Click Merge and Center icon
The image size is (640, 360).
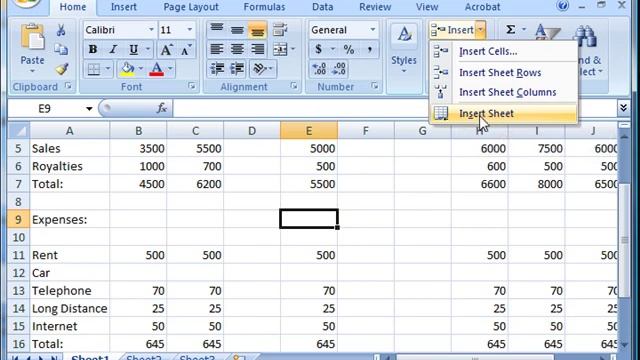pyautogui.click(x=280, y=49)
